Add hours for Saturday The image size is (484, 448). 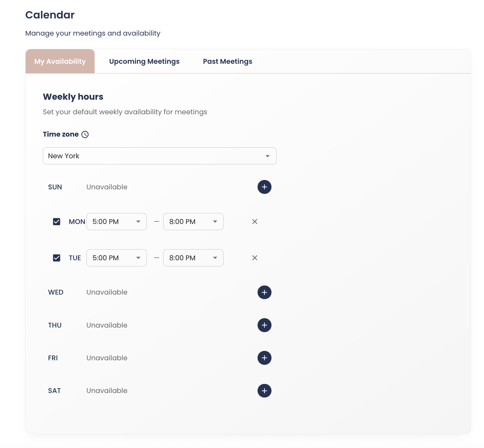click(264, 391)
